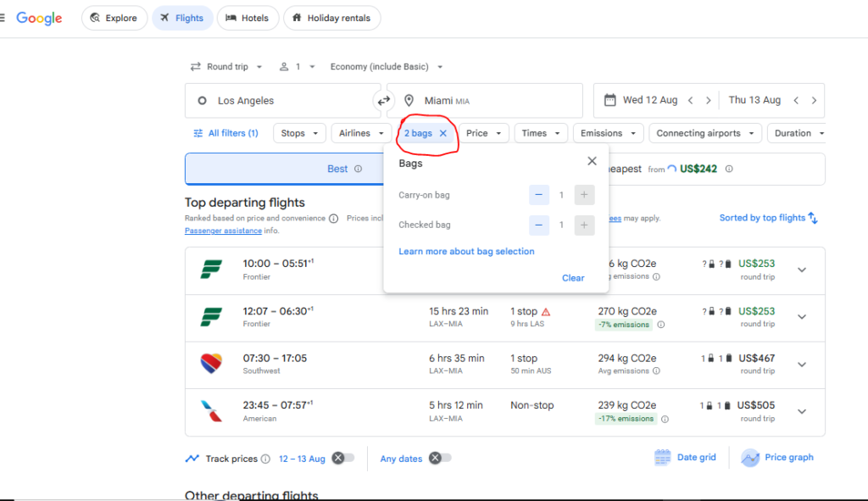
Task: Expand the Southwest 07:30 flight details
Action: 802,365
